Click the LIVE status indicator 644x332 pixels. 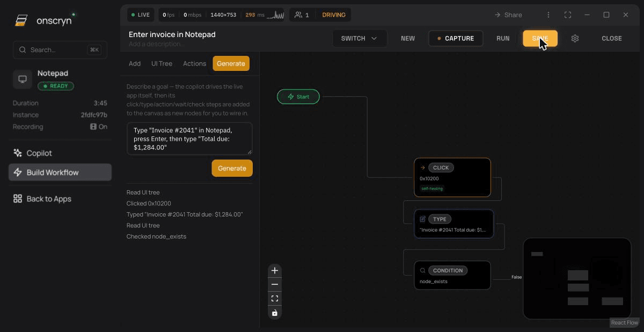[x=141, y=15]
